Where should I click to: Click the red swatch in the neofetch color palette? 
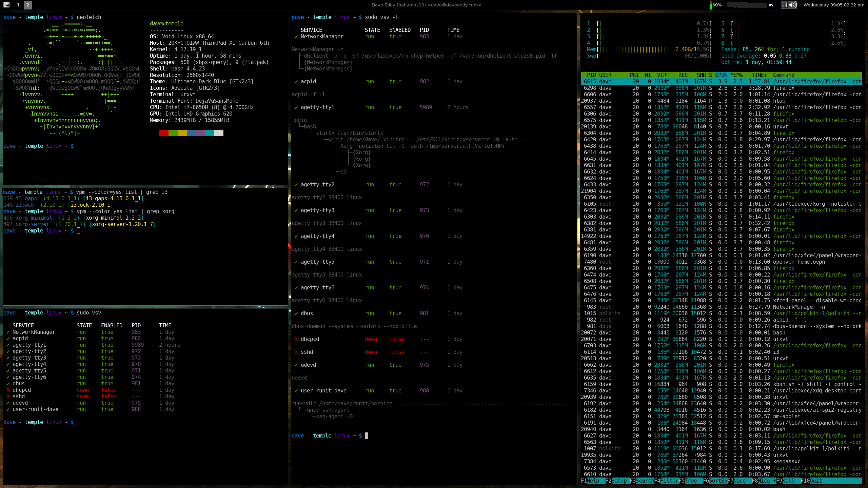[x=163, y=133]
